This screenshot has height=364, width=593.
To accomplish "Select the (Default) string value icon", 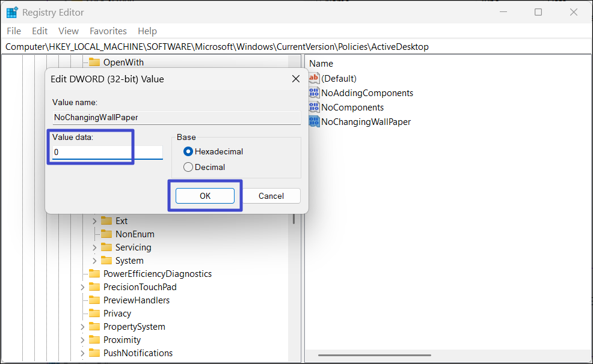I will (x=314, y=78).
